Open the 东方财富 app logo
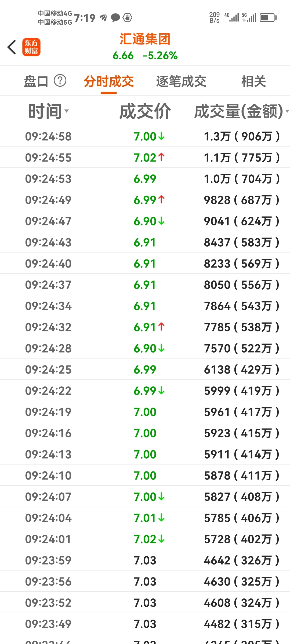This screenshot has width=290, height=644. [31, 47]
